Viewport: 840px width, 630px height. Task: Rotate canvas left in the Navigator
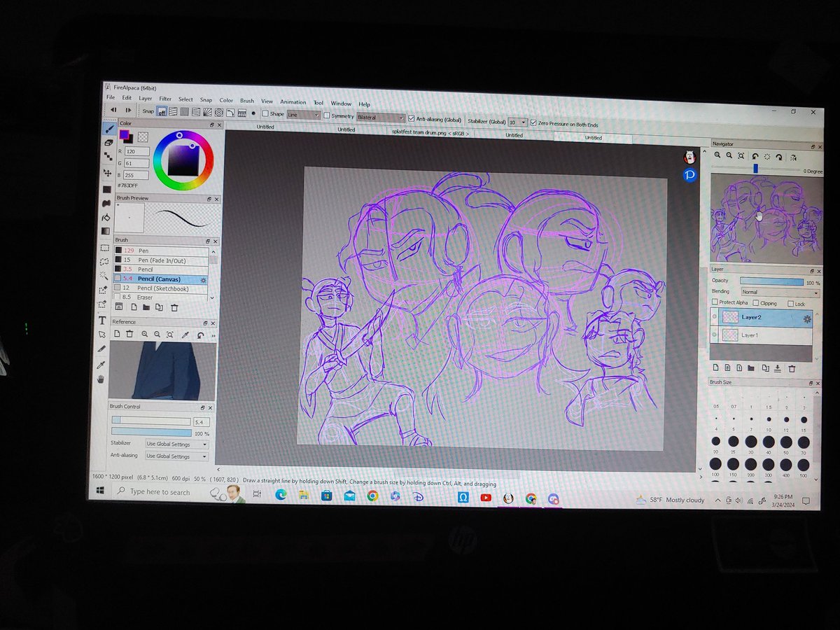coord(755,156)
